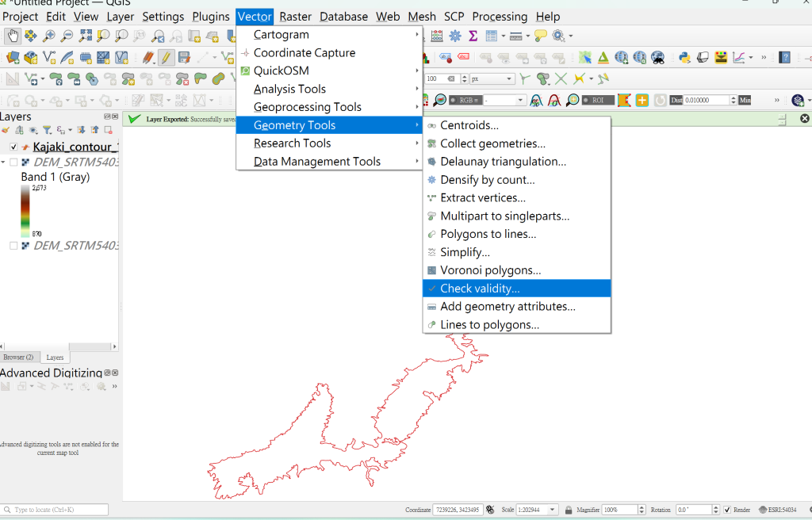Switch to the Browser (2) tab
Image resolution: width=812 pixels, height=520 pixels.
19,357
